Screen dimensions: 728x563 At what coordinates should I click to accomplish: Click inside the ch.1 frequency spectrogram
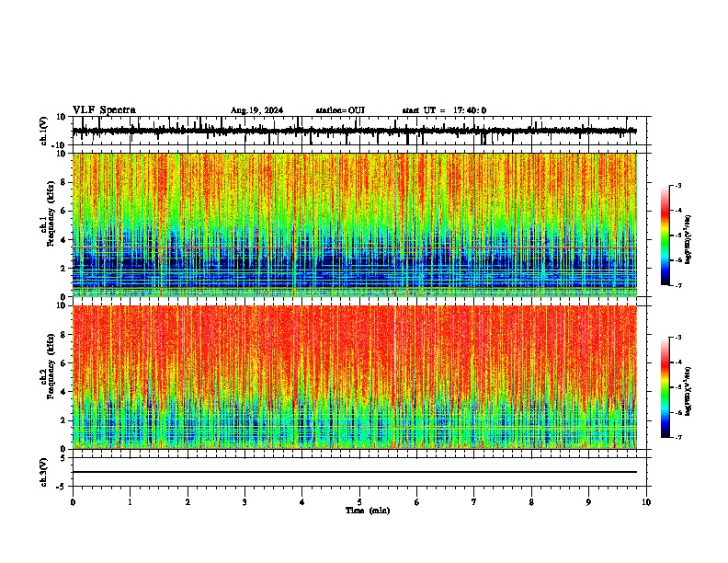(355, 224)
